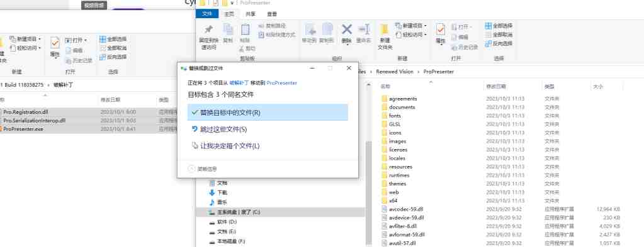Click 破解补丁 breadcrumb in left window
The height and width of the screenshot is (247, 644).
click(63, 85)
